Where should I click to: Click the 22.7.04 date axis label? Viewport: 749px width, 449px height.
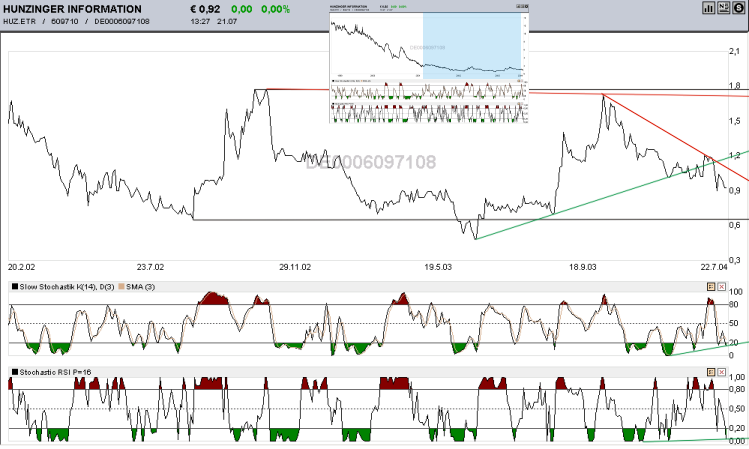(x=714, y=267)
